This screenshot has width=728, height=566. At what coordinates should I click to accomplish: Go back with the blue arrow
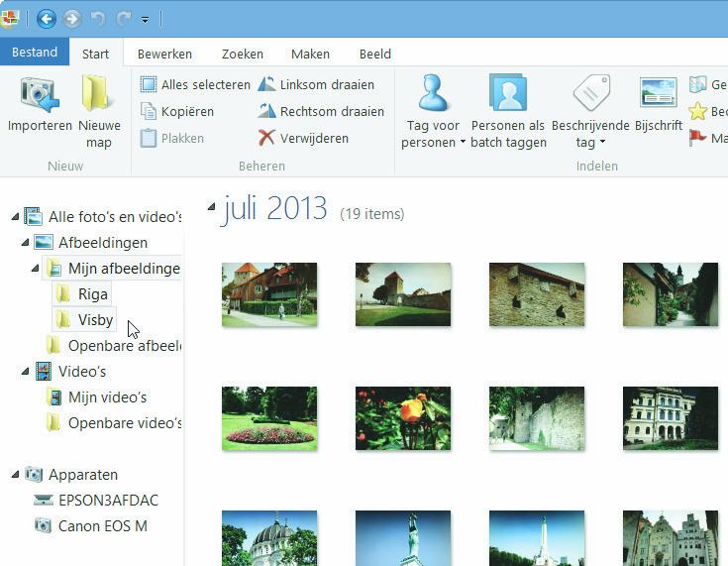tap(47, 19)
